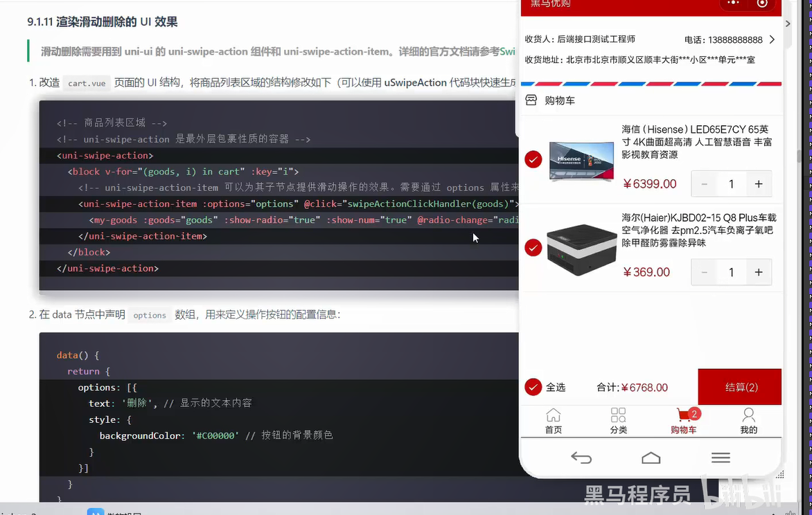The image size is (812, 515).
Task: Click the options inline code label
Action: 150,315
